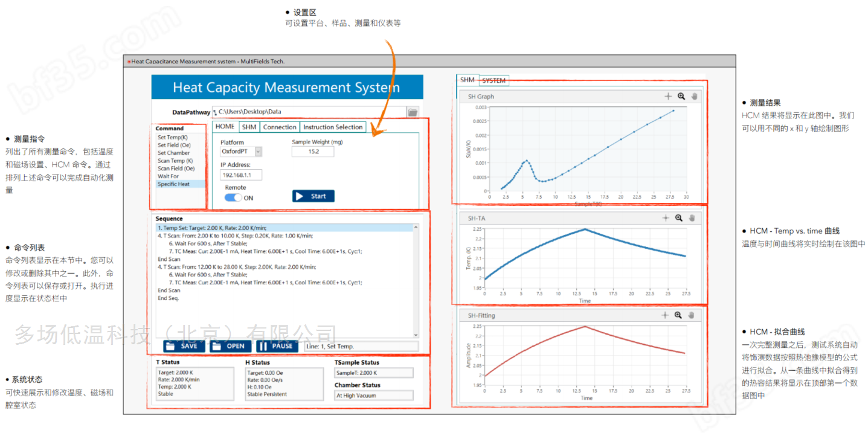This screenshot has width=868, height=439.
Task: Select the Specific Heat command
Action: [180, 184]
